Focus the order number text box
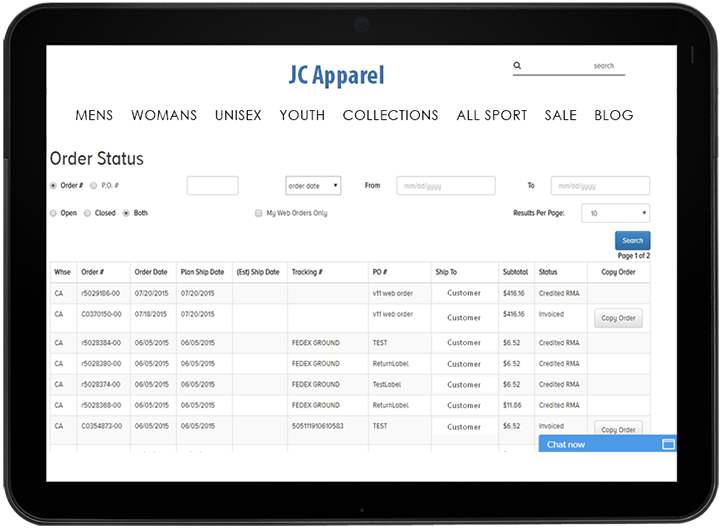Image resolution: width=722 pixels, height=529 pixels. pos(212,186)
